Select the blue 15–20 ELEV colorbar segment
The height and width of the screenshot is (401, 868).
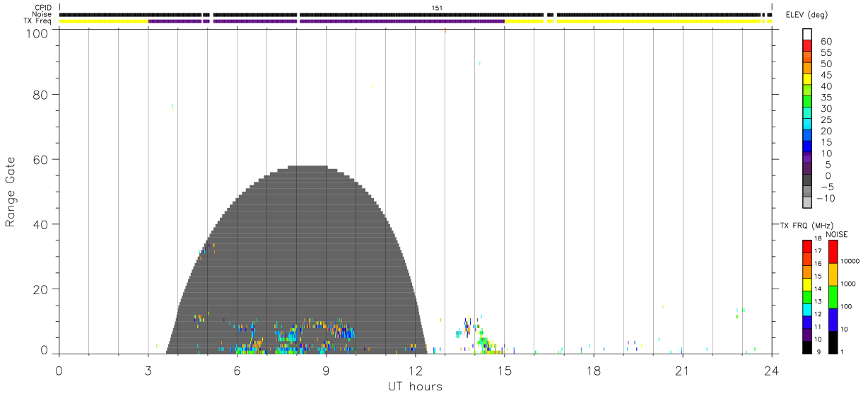tap(807, 135)
